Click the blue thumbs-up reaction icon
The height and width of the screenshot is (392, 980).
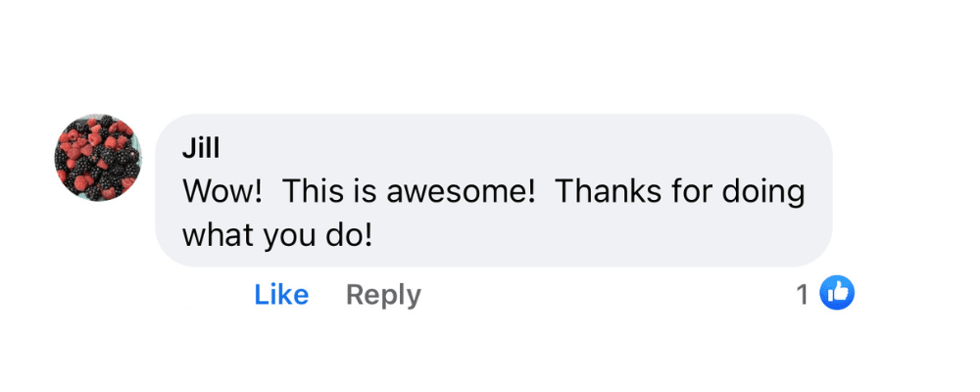click(837, 292)
